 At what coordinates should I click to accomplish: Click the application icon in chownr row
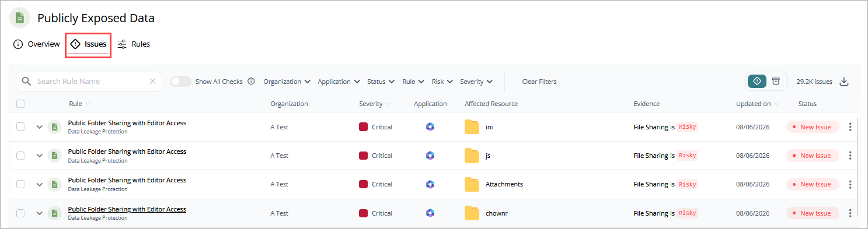click(430, 213)
